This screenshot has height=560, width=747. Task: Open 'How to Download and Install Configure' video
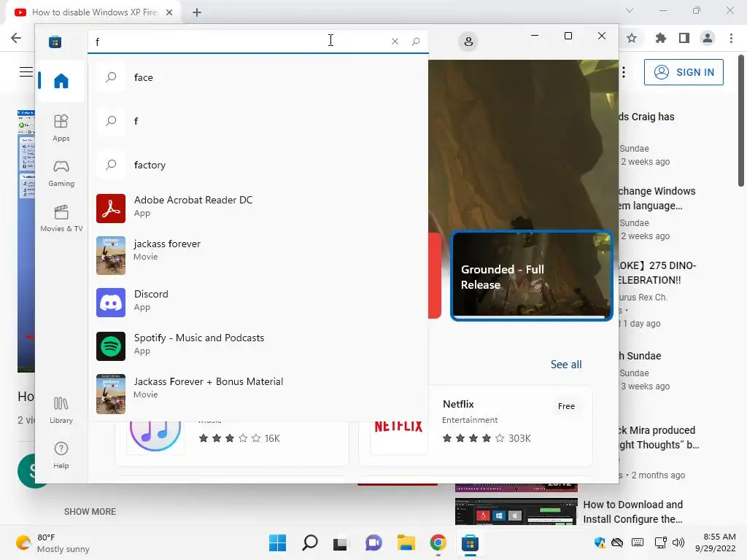click(633, 512)
